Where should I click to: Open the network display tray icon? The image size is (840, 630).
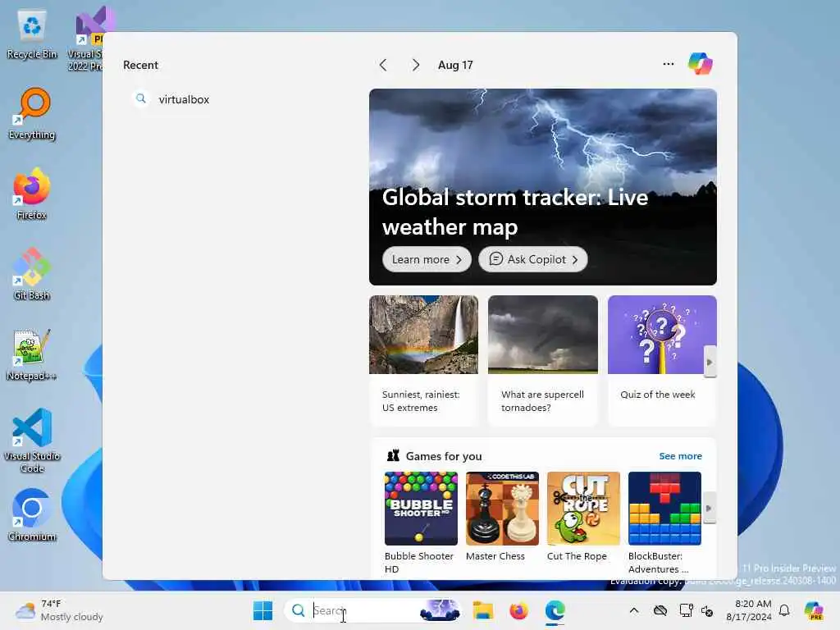tap(687, 610)
